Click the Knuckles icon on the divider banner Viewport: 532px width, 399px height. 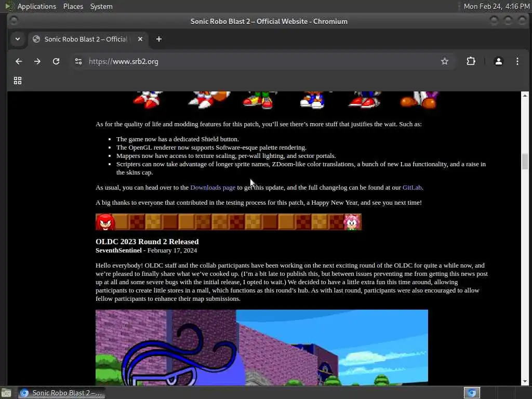click(105, 222)
